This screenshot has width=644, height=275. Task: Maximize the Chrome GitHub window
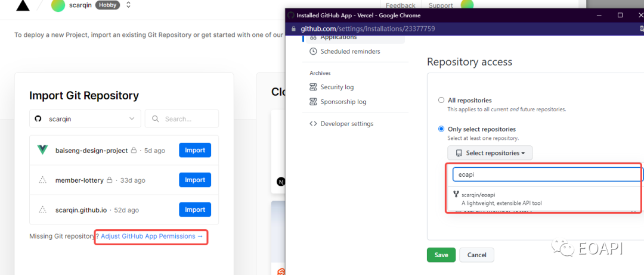pyautogui.click(x=620, y=15)
